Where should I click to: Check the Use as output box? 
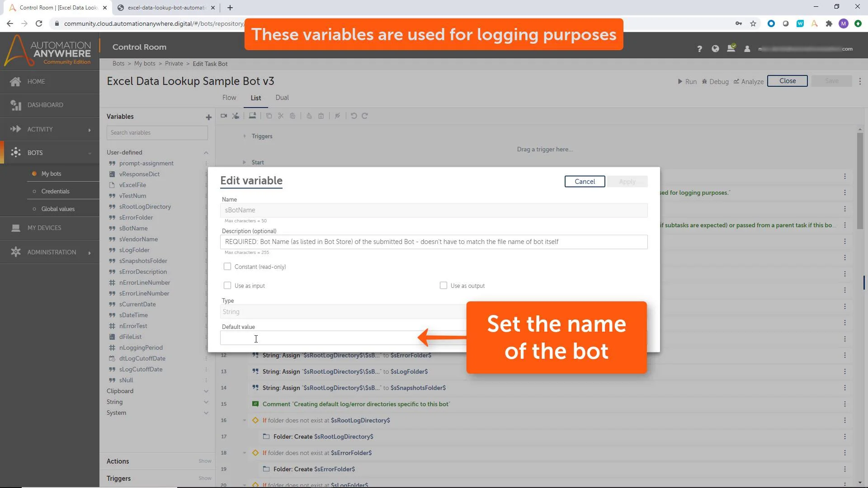pyautogui.click(x=443, y=286)
